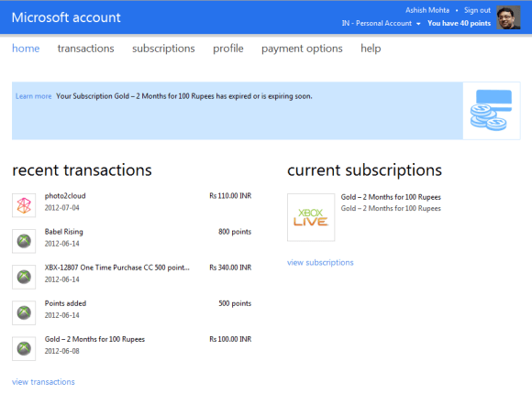Select XBX-12807 One Time Purchase entry
The width and height of the screenshot is (532, 394).
pos(117,268)
